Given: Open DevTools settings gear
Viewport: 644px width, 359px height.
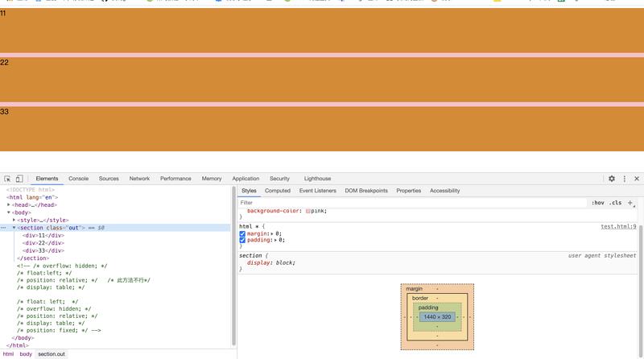Looking at the screenshot, I should (612, 179).
